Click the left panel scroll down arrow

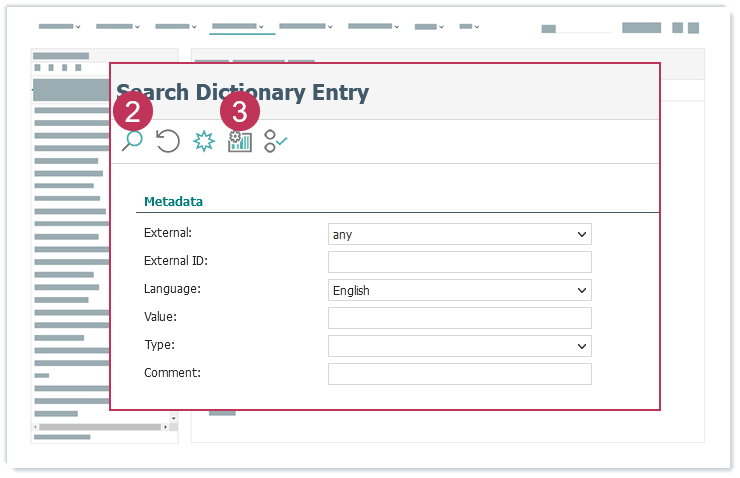[172, 418]
